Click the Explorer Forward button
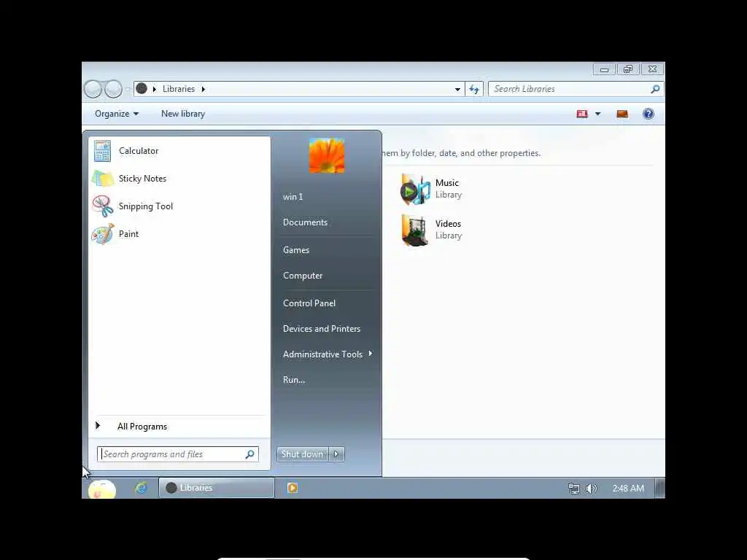 [x=113, y=89]
